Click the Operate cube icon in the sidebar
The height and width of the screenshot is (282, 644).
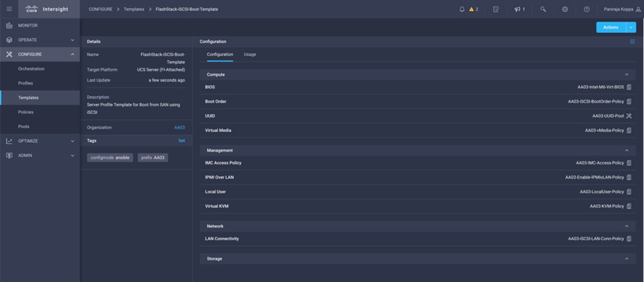pos(9,40)
